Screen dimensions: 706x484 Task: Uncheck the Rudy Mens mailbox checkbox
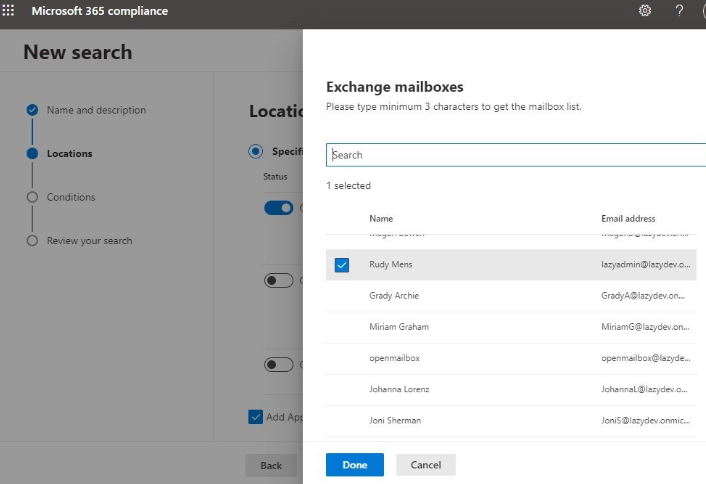tap(342, 265)
